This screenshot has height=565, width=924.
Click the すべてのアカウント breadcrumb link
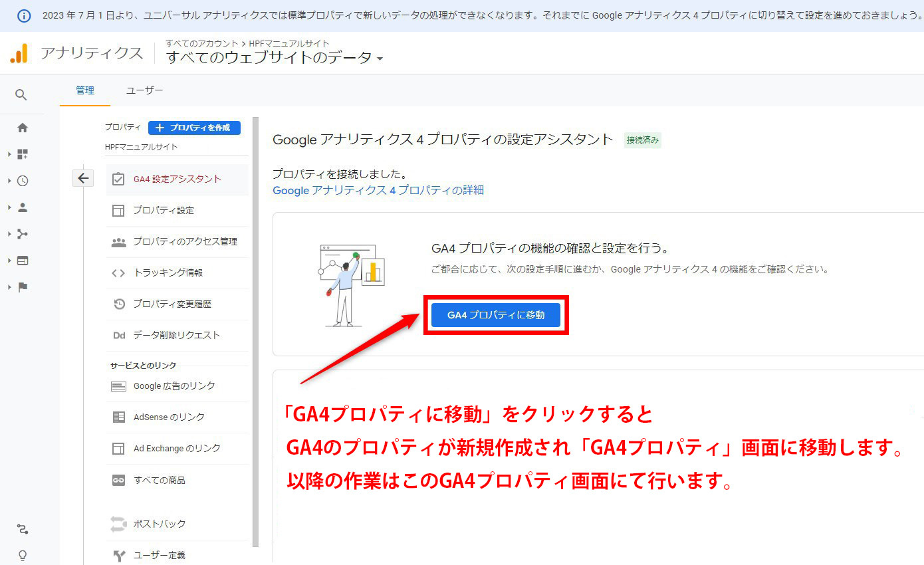(202, 44)
